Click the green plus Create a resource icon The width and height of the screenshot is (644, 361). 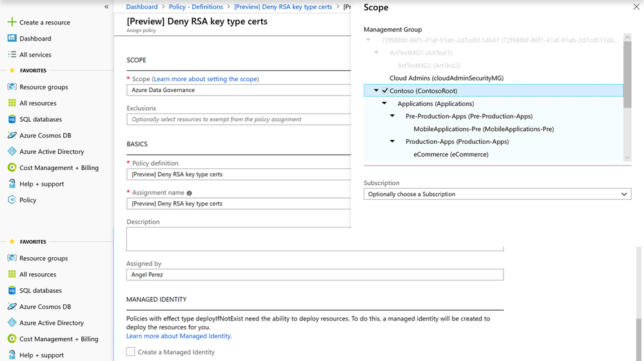coord(12,22)
